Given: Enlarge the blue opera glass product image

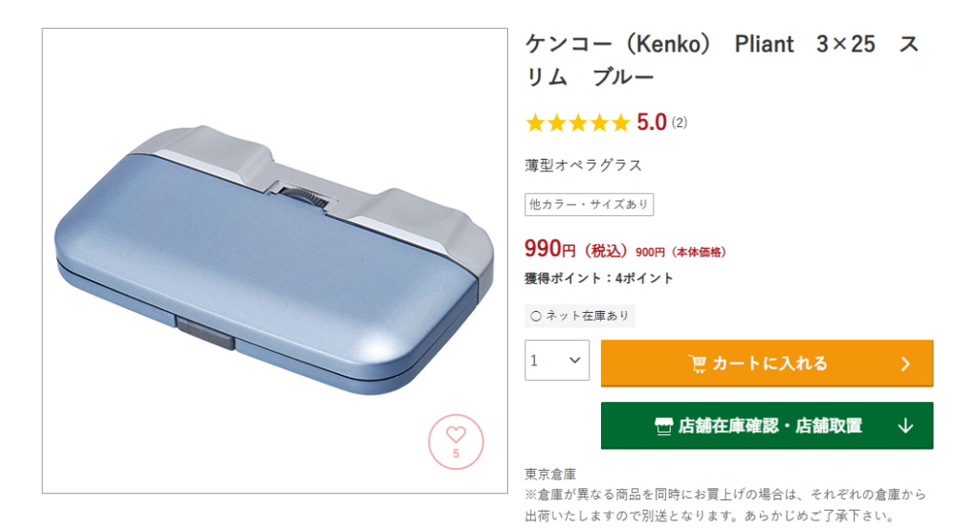Looking at the screenshot, I should pos(275,260).
